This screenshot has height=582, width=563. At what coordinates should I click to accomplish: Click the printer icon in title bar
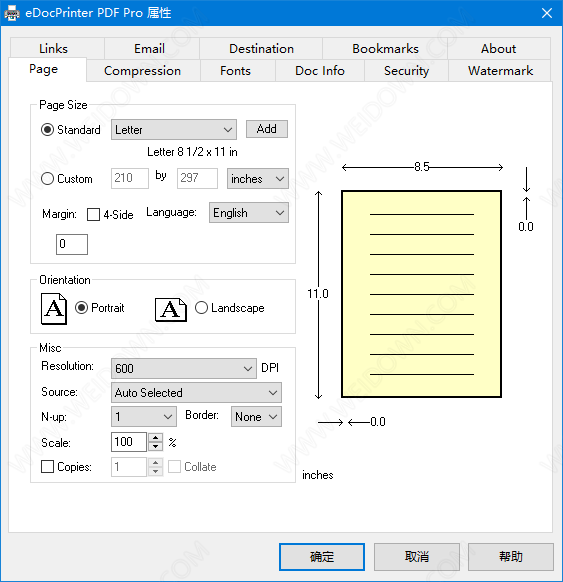(12, 13)
